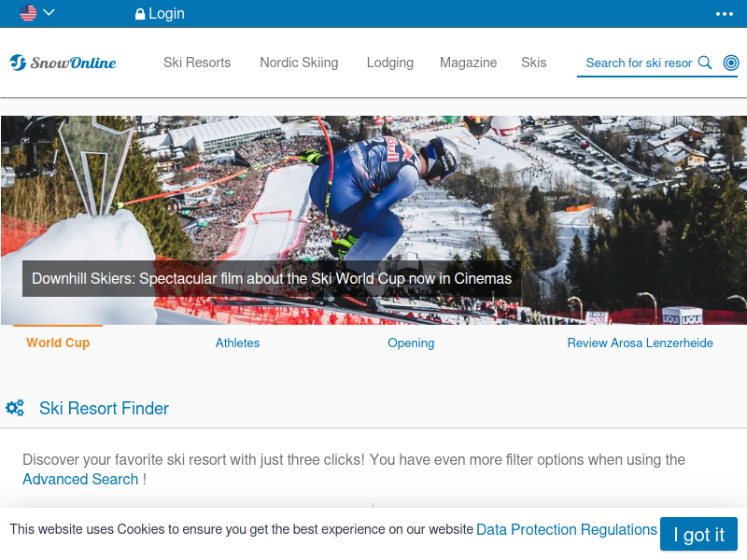Switch to the Opening tab

click(411, 343)
